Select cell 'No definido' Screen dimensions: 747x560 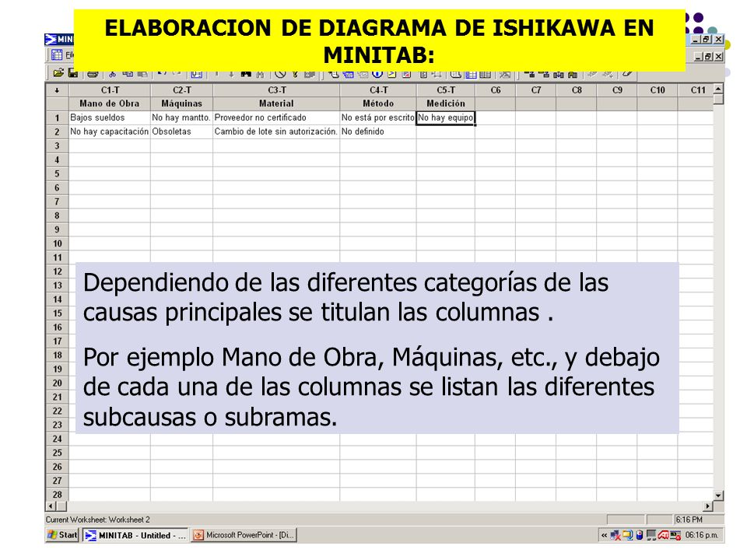tap(378, 131)
